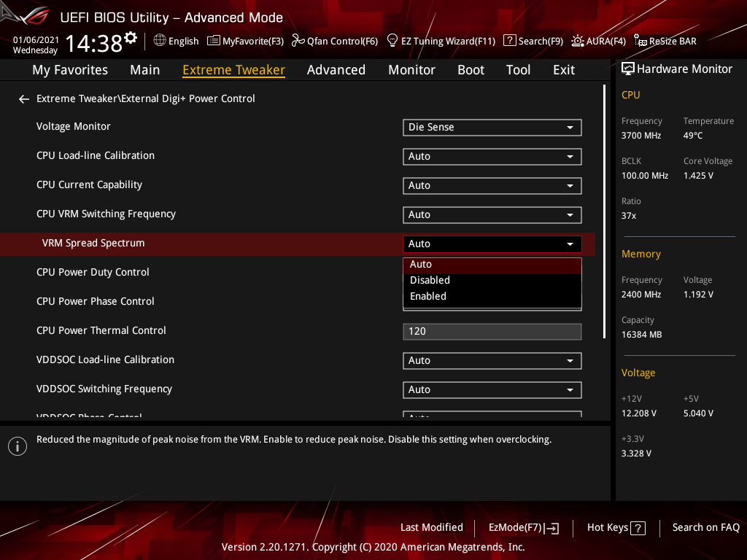
Task: Open AURA(F4) lighting icon
Action: point(578,41)
